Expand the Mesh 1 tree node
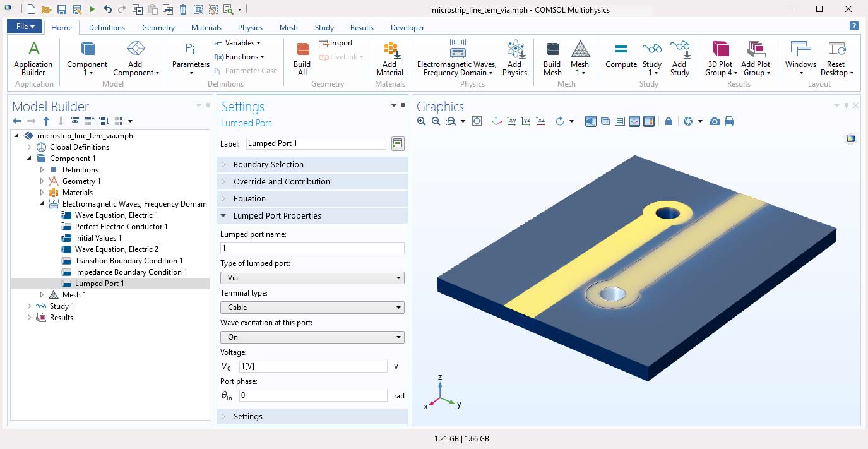The height and width of the screenshot is (449, 868). (42, 295)
